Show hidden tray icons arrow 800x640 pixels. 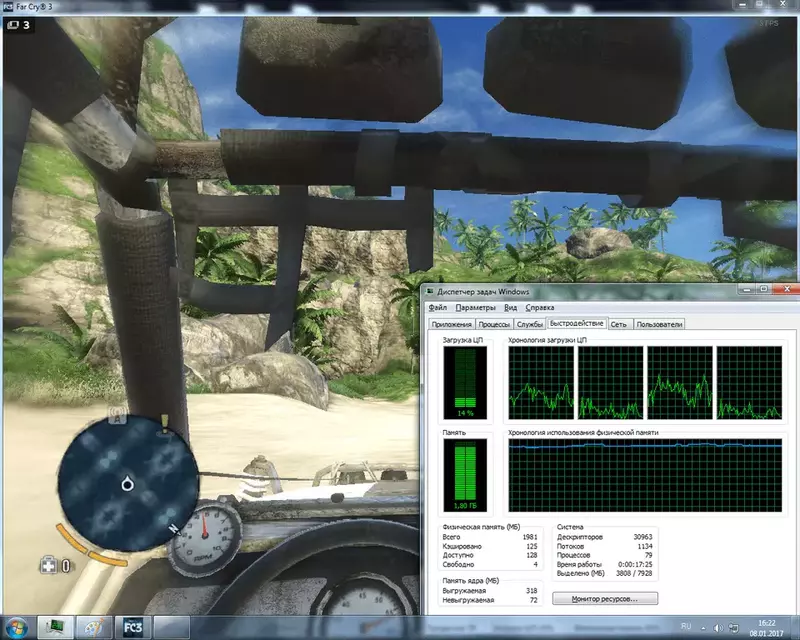[704, 628]
